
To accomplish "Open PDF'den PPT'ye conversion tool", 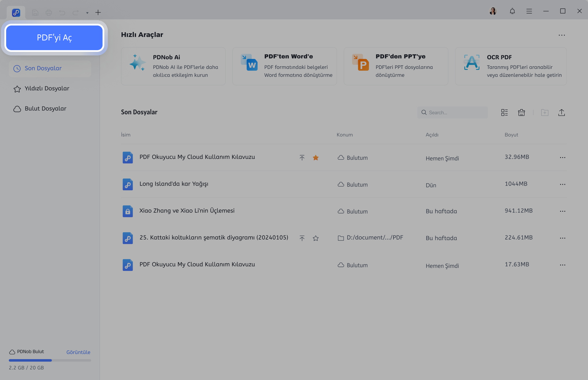I will pos(396,66).
